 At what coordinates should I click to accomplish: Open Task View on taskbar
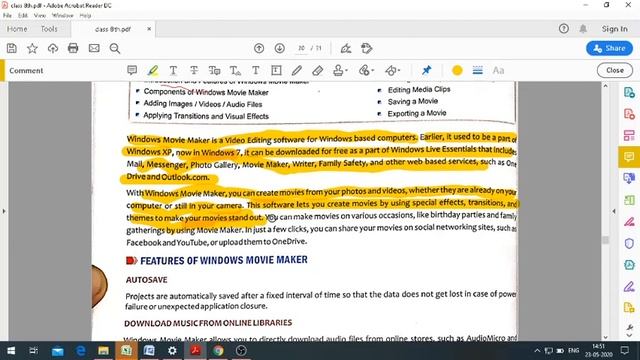pos(34,351)
